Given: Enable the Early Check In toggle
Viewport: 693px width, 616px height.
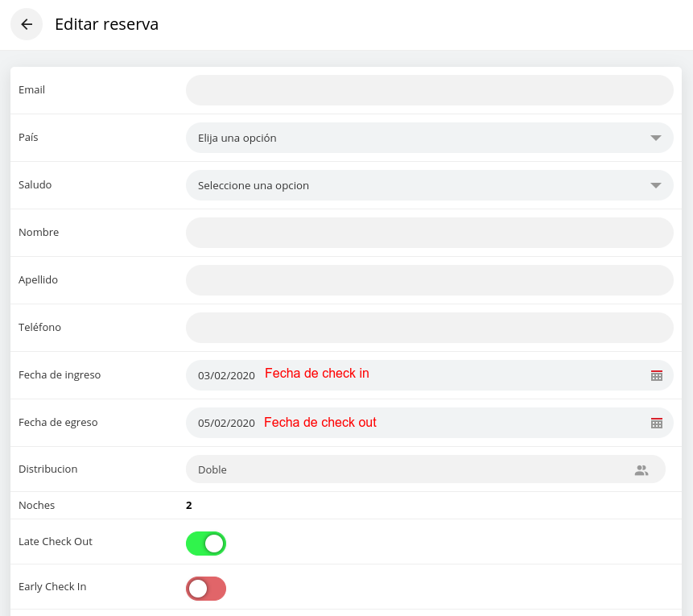Looking at the screenshot, I should click(206, 588).
